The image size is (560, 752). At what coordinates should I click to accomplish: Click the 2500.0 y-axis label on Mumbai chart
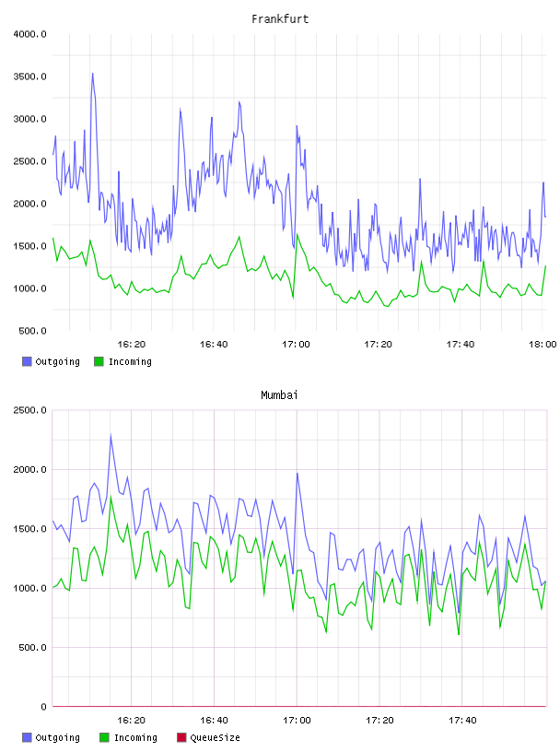coord(29,410)
